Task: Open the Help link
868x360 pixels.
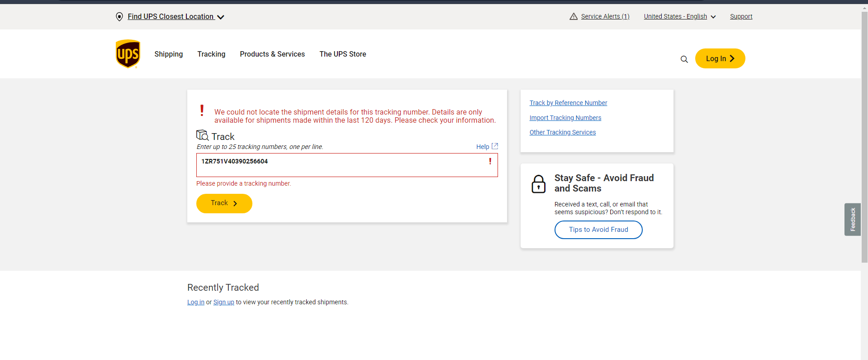Action: pyautogui.click(x=483, y=147)
